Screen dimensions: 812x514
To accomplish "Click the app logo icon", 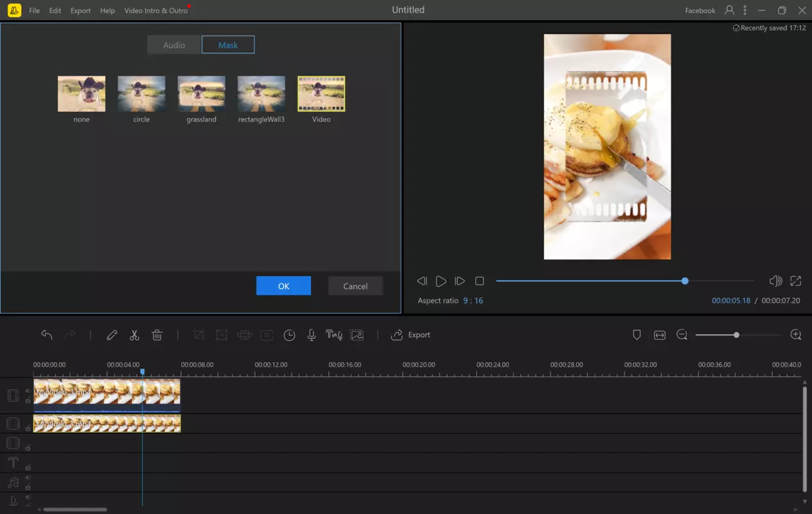I will coord(14,10).
